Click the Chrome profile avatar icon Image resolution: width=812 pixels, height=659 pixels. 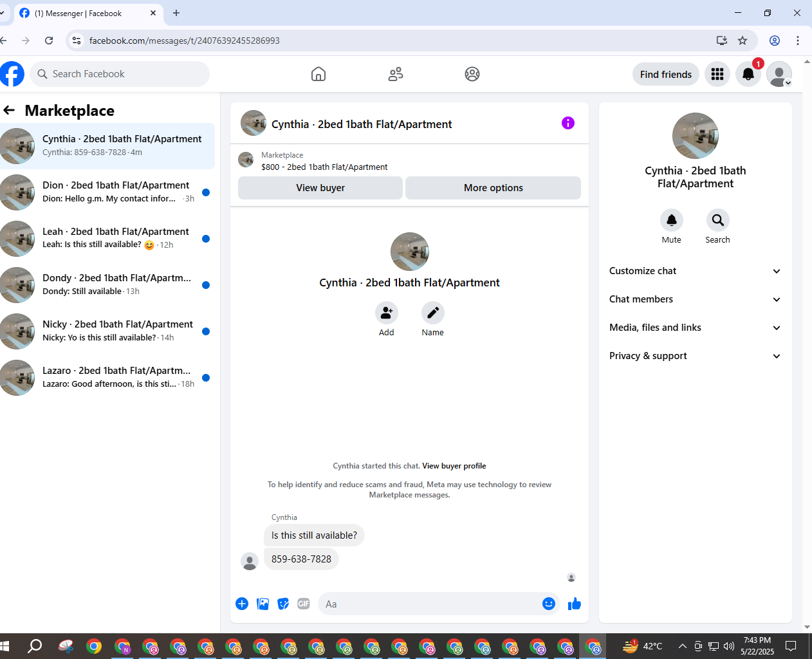pyautogui.click(x=775, y=41)
